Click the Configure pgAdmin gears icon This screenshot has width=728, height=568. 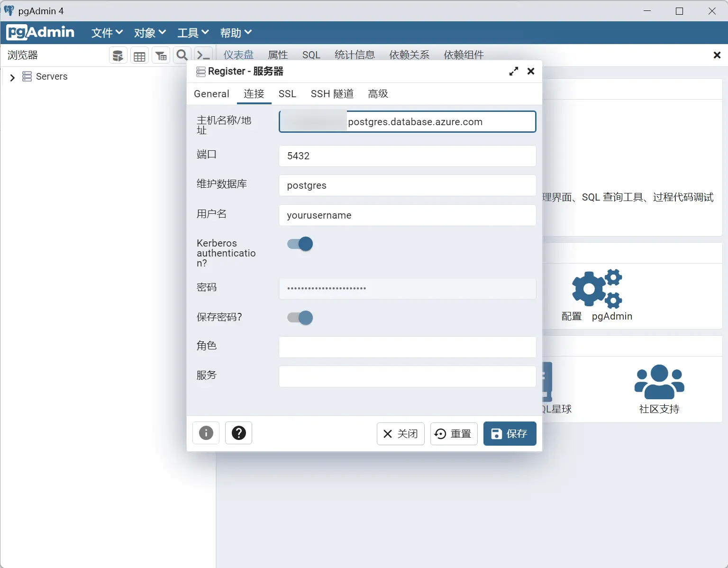pos(597,288)
